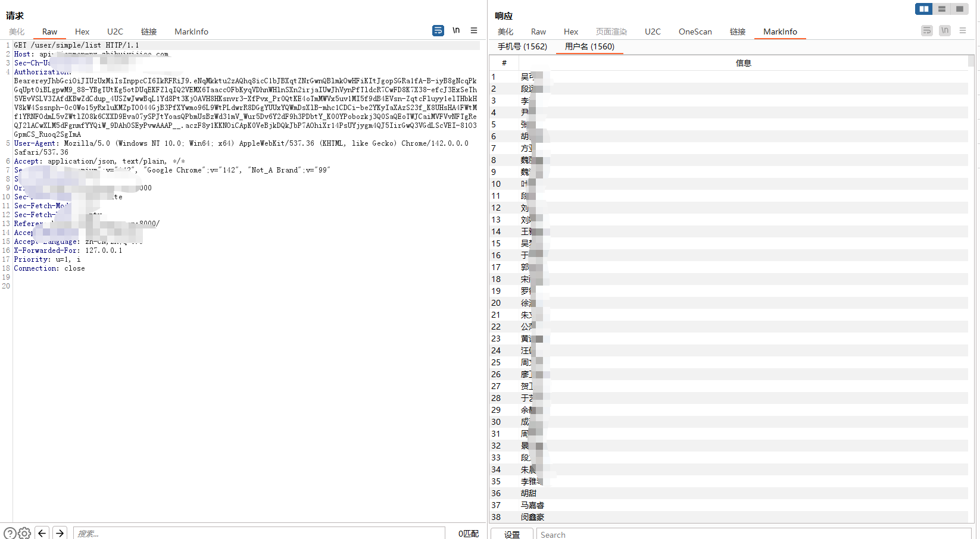The image size is (980, 539).
Task: Click the Host header line
Action: [x=91, y=54]
